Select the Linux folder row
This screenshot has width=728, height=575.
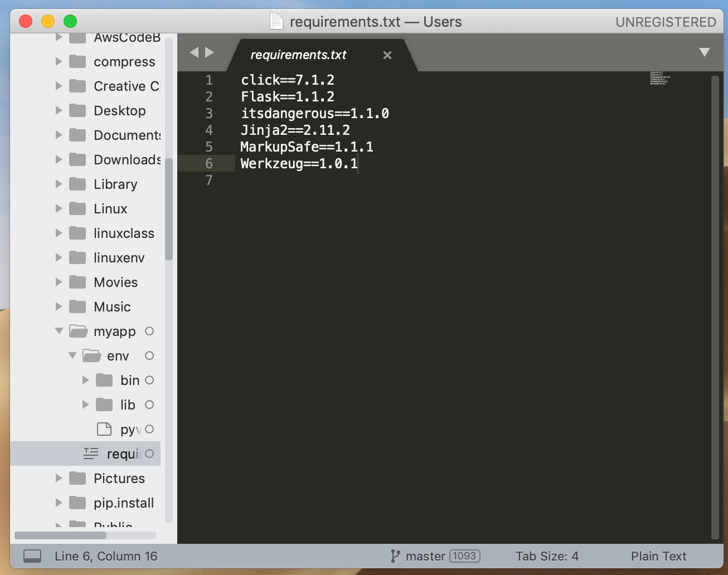pyautogui.click(x=85, y=208)
